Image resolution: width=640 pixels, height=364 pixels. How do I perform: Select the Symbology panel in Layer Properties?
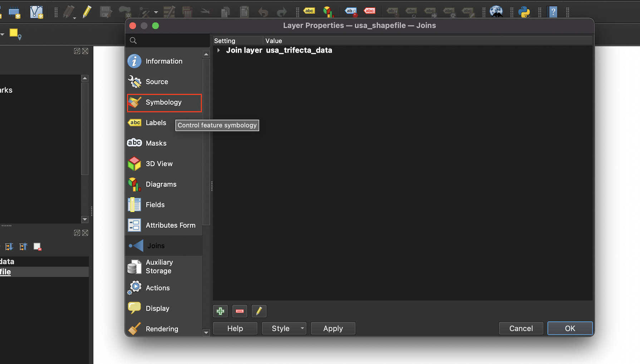164,103
